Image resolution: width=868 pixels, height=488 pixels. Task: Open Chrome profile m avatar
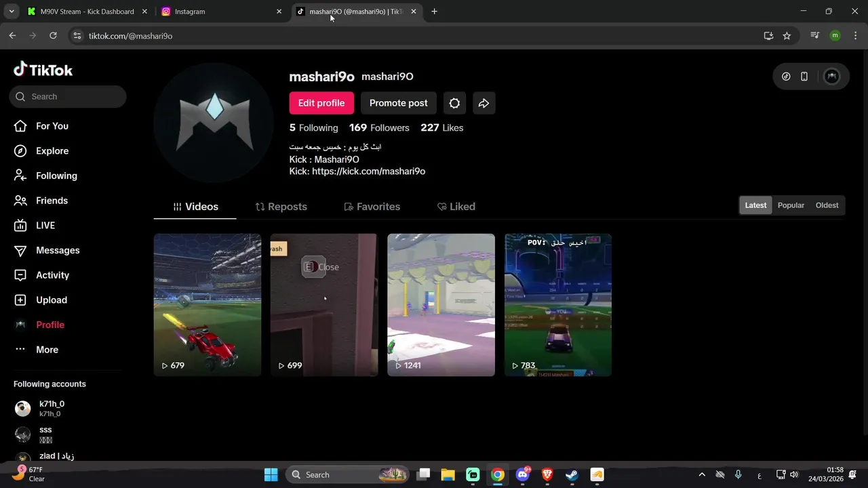pyautogui.click(x=835, y=36)
